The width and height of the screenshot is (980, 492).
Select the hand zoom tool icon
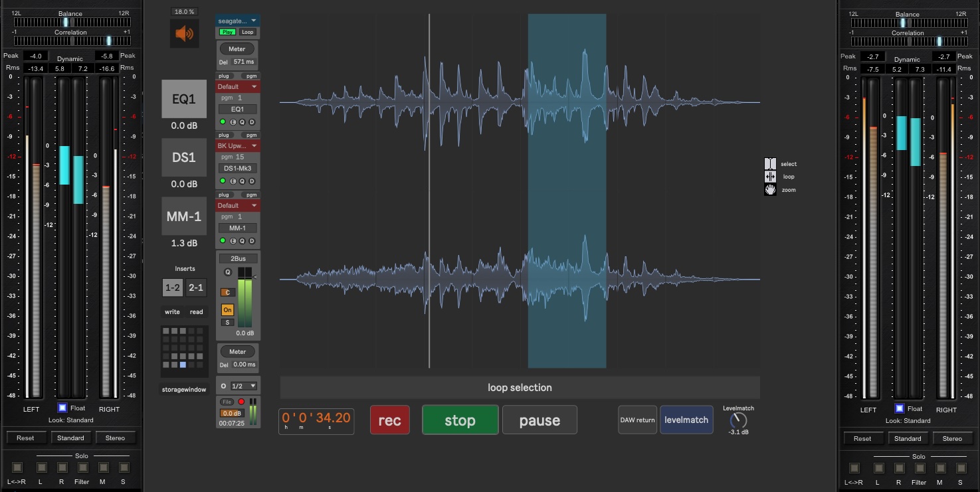(x=770, y=190)
